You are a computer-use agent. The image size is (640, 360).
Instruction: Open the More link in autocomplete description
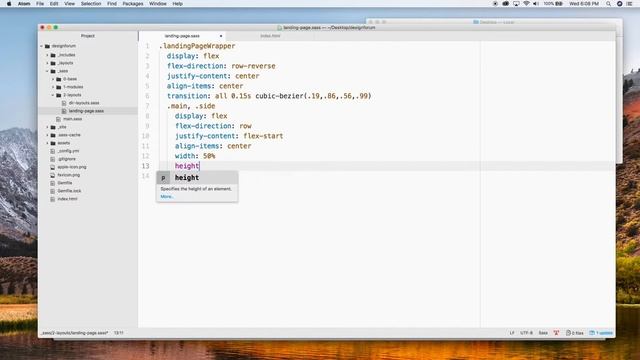pos(167,196)
